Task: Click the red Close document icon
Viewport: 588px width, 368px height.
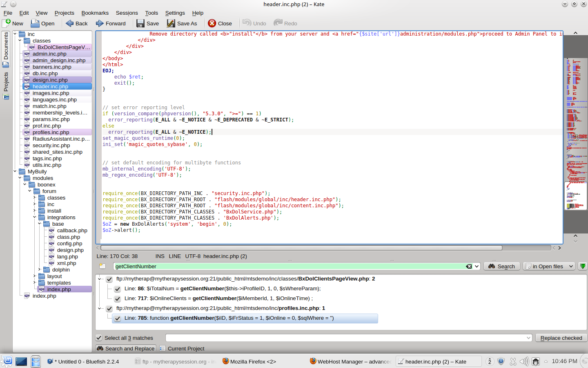Action: click(212, 23)
